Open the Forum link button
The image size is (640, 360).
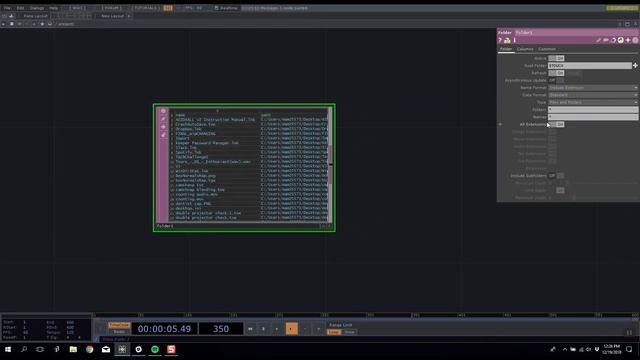112,8
